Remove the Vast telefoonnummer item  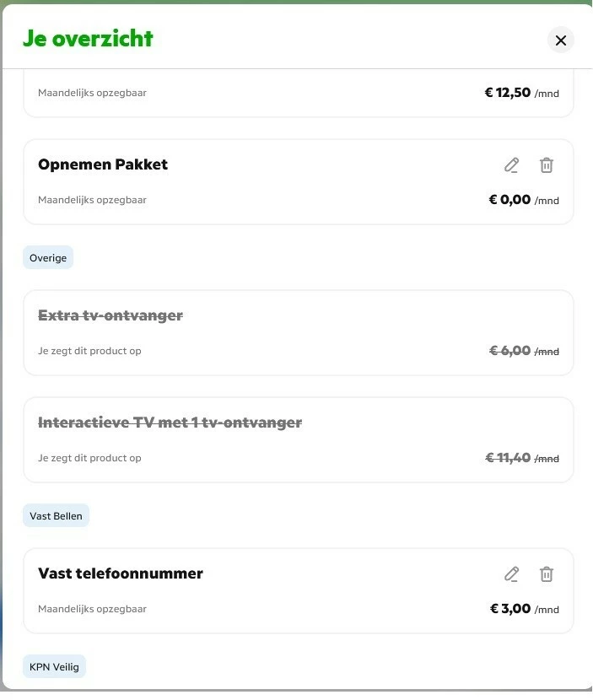point(547,574)
